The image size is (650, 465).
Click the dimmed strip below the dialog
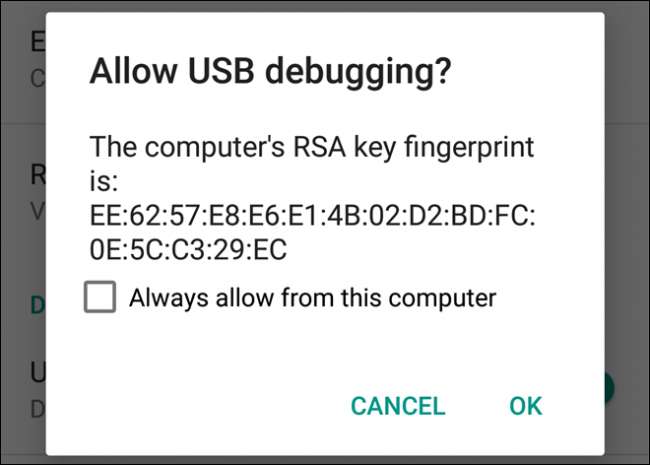325,460
